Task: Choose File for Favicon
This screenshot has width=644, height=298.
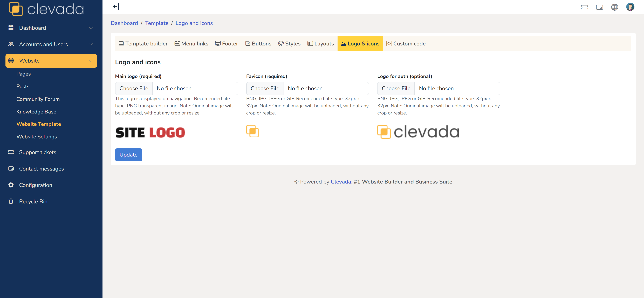Action: (265, 89)
